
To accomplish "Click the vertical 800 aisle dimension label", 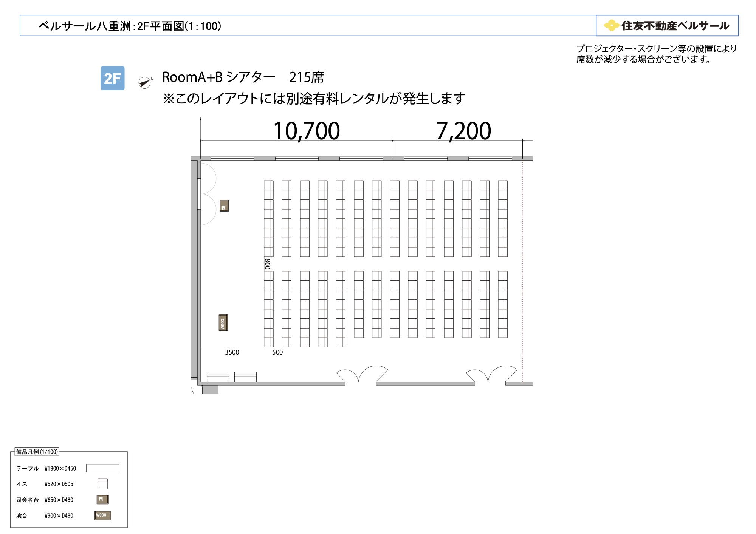I will (x=267, y=264).
